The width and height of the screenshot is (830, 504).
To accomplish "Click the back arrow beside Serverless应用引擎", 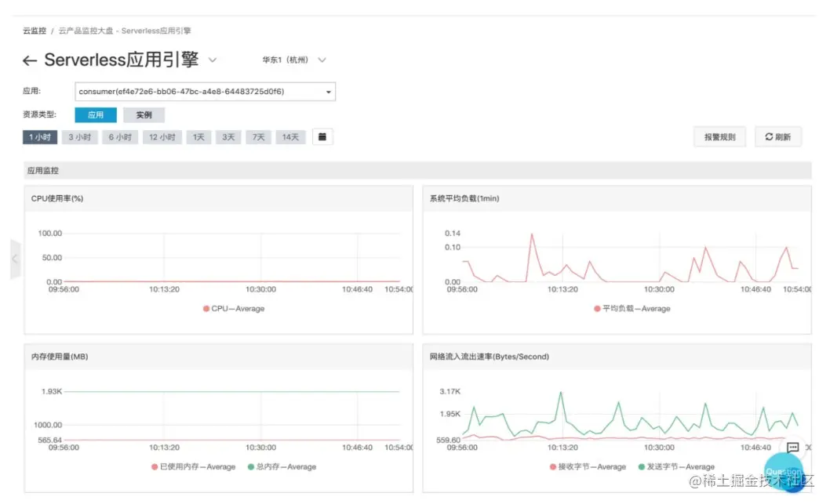I will (30, 61).
